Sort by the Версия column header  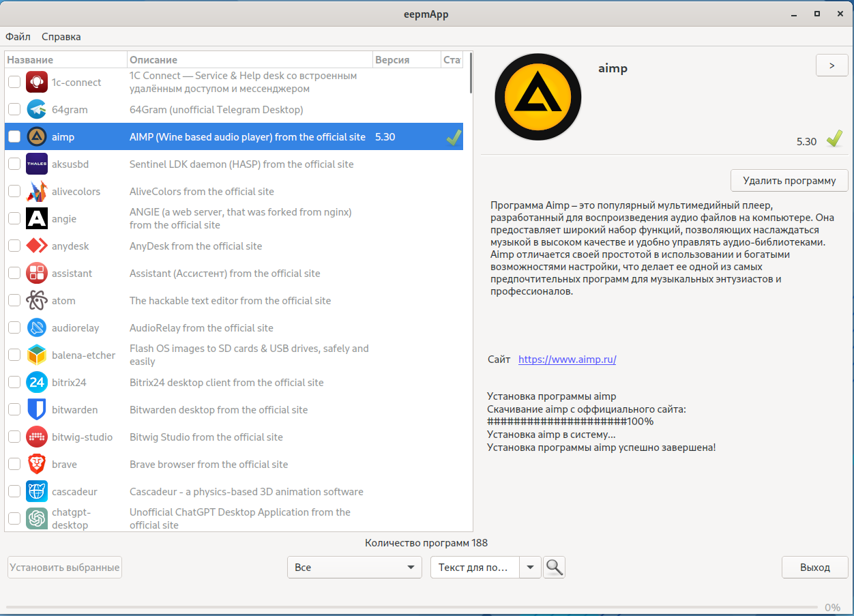[407, 59]
